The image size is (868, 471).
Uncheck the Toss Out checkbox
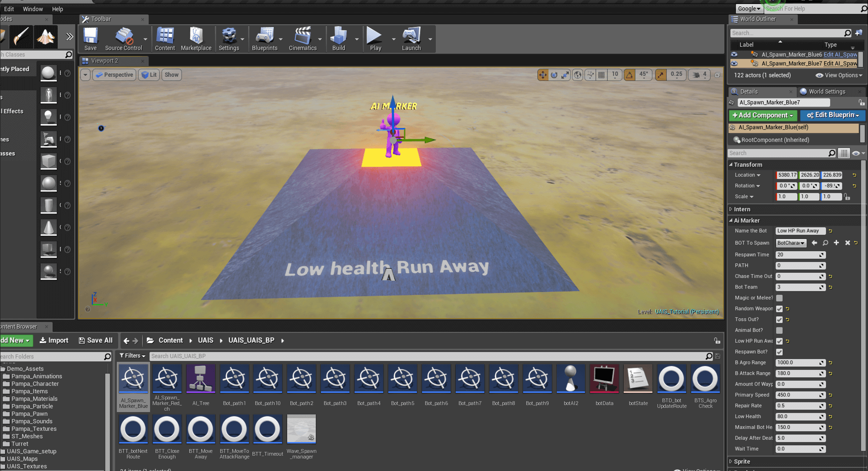tap(779, 320)
